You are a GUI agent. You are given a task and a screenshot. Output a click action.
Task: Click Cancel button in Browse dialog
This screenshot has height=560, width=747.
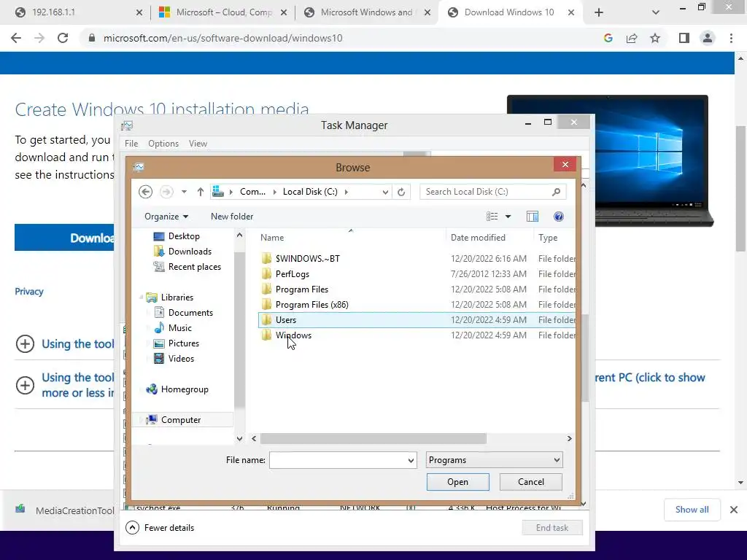[531, 482]
